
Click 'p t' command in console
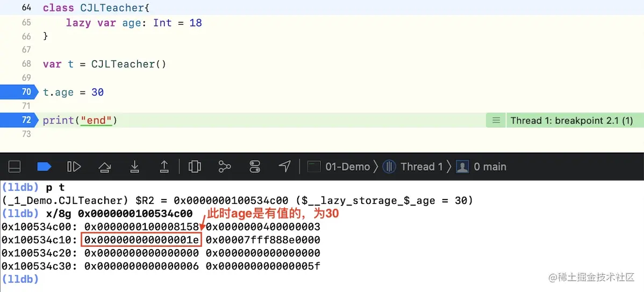coord(55,188)
